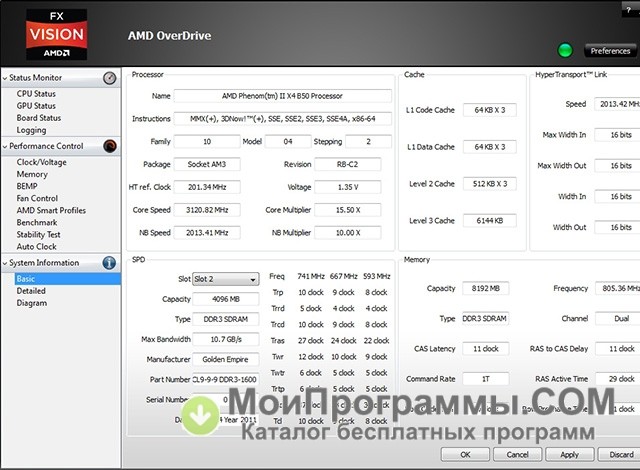Click the System Information info icon

click(x=109, y=263)
